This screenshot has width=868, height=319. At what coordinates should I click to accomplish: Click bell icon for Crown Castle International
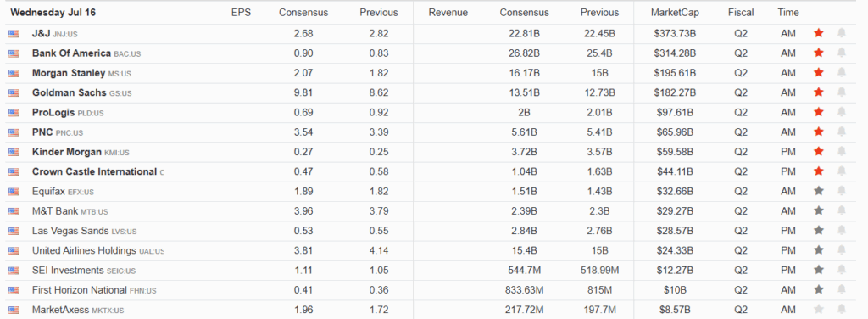click(x=842, y=171)
